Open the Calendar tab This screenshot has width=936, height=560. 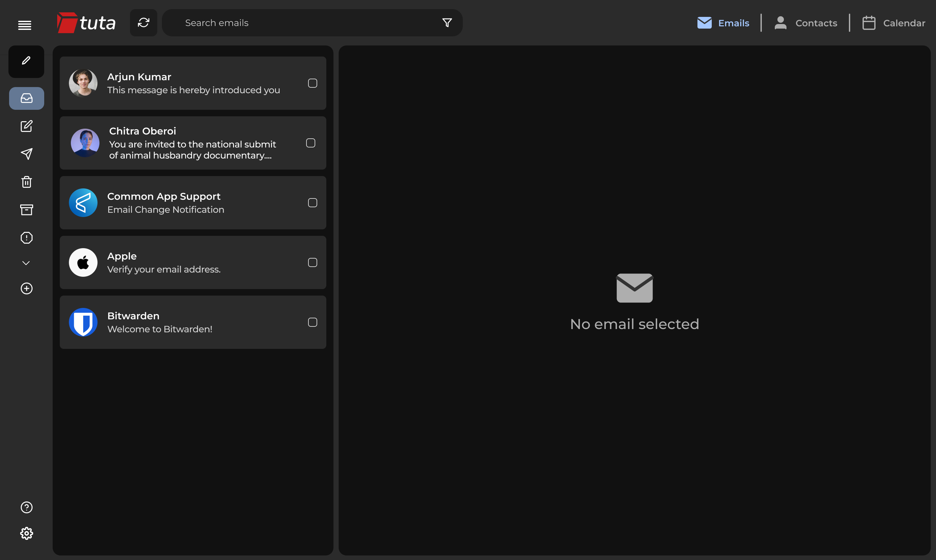[893, 23]
